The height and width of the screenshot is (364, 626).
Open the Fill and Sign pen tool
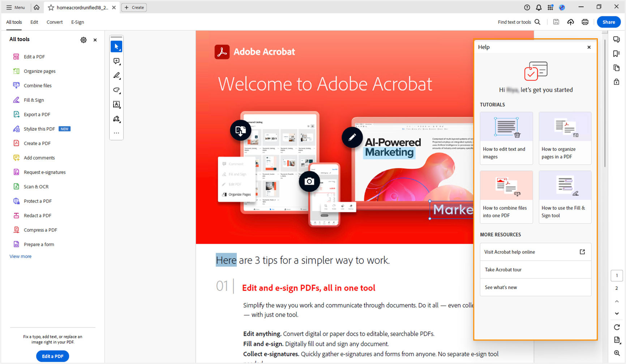click(x=116, y=119)
